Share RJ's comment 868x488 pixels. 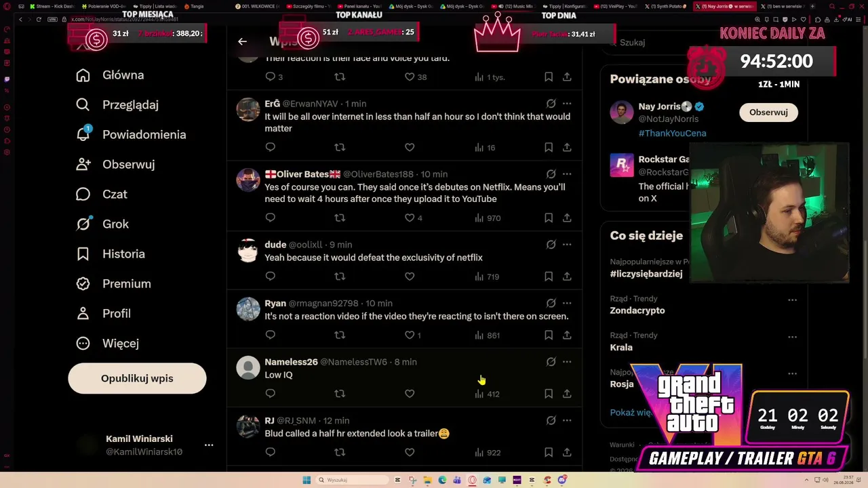point(567,452)
